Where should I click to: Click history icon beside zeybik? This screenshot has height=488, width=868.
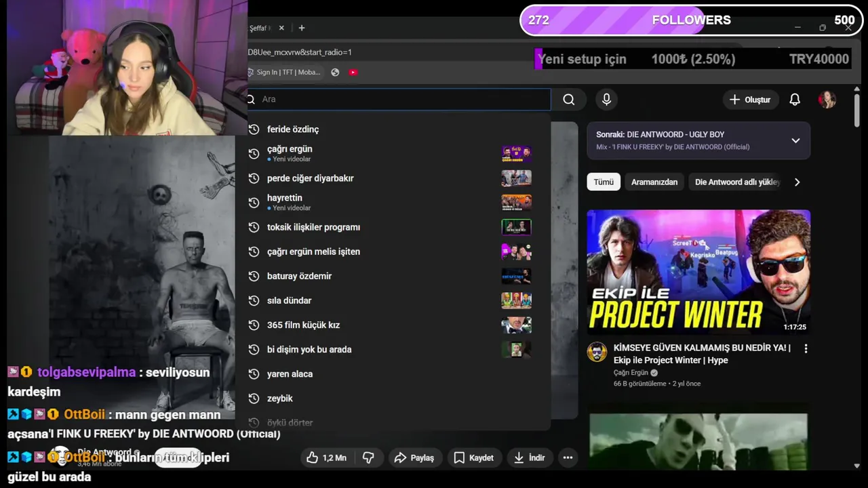tap(254, 398)
